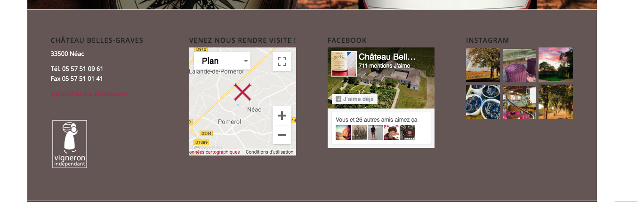Open the Château Bell… Facebook page title
644x202 pixels.
point(387,56)
